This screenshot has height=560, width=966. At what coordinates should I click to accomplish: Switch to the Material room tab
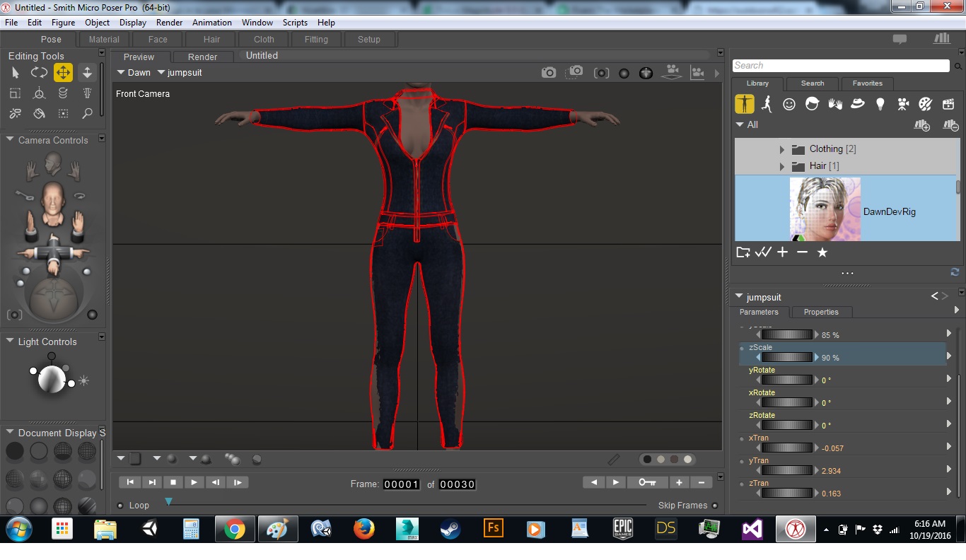104,40
